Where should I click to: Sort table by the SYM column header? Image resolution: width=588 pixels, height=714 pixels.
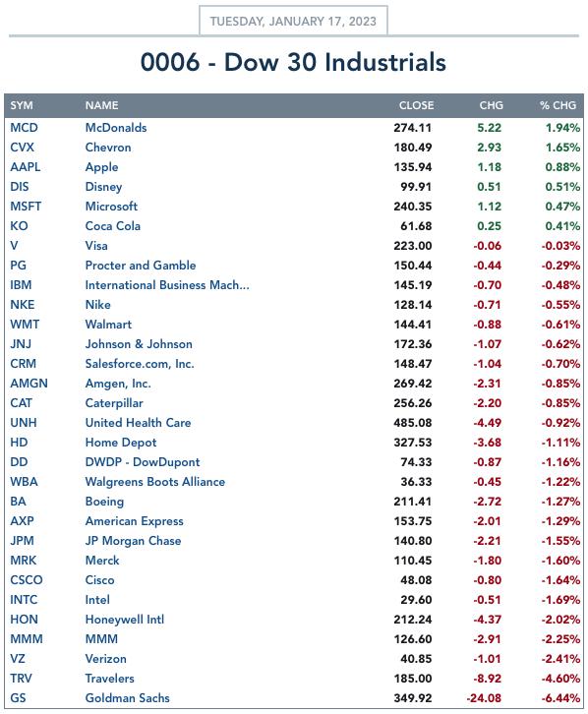point(22,105)
